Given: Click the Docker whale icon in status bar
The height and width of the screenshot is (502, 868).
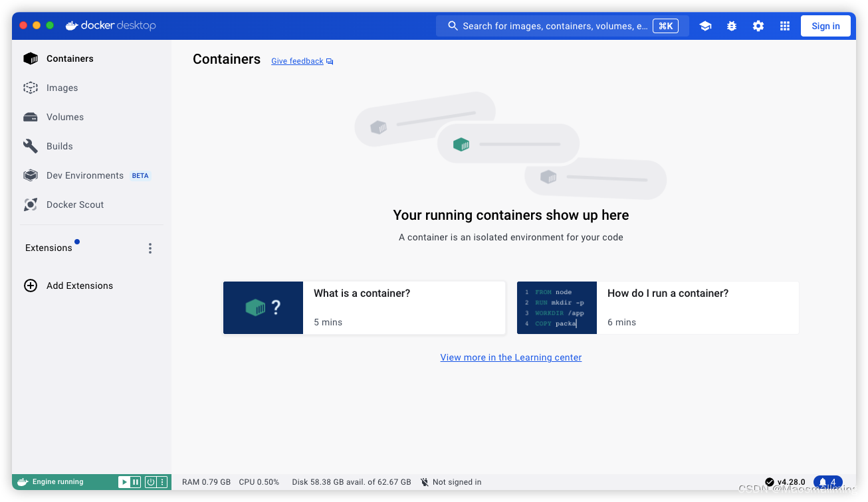Looking at the screenshot, I should pyautogui.click(x=23, y=482).
